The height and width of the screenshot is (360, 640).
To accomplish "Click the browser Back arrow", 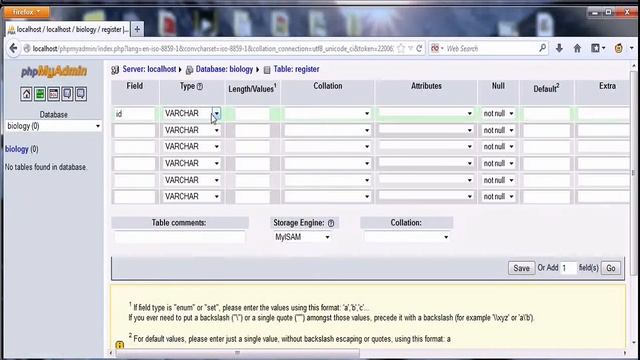I will pyautogui.click(x=13, y=49).
